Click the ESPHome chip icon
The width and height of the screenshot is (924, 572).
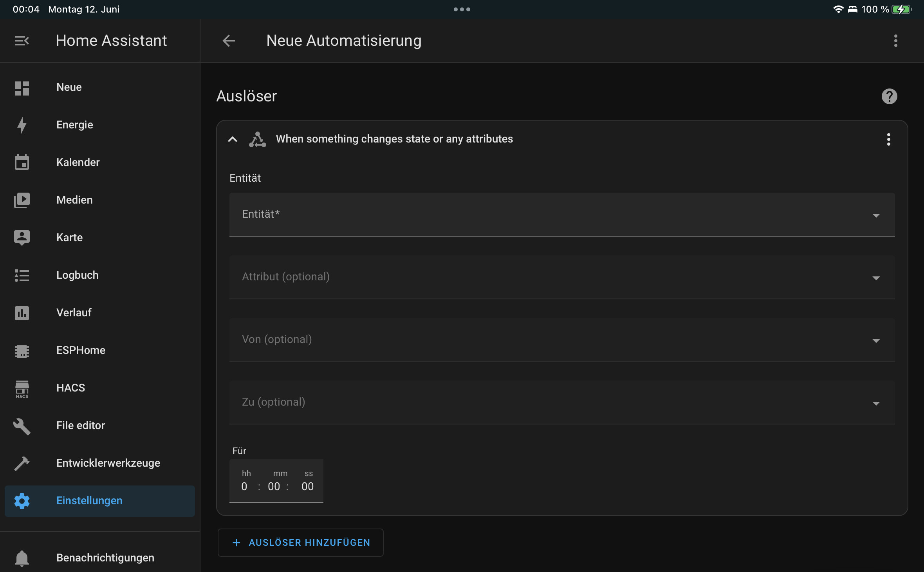(22, 351)
